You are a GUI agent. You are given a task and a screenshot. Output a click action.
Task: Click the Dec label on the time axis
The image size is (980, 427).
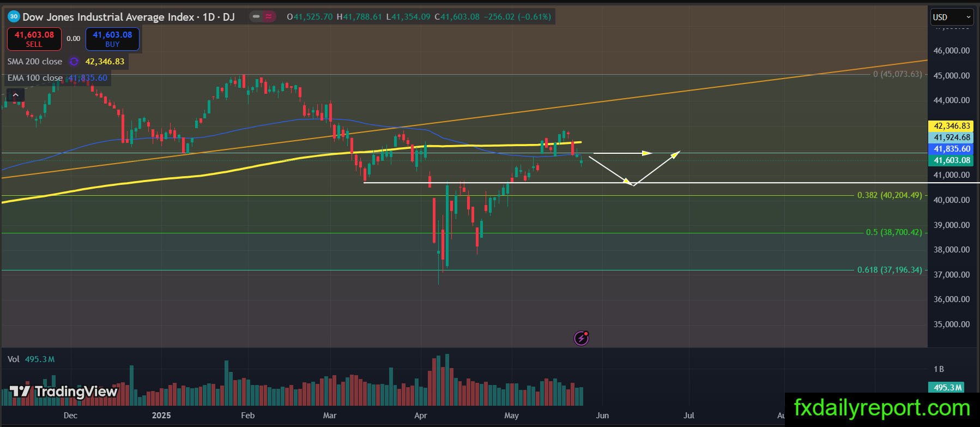pyautogui.click(x=70, y=416)
